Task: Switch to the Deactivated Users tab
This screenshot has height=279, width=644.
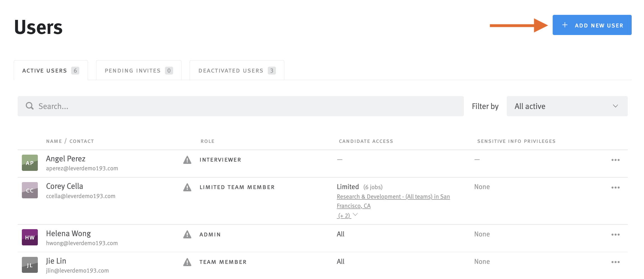Action: pyautogui.click(x=236, y=70)
